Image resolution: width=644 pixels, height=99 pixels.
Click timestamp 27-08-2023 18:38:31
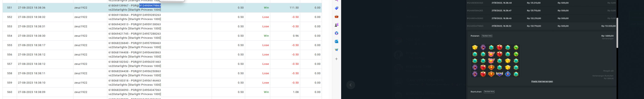point(32,26)
